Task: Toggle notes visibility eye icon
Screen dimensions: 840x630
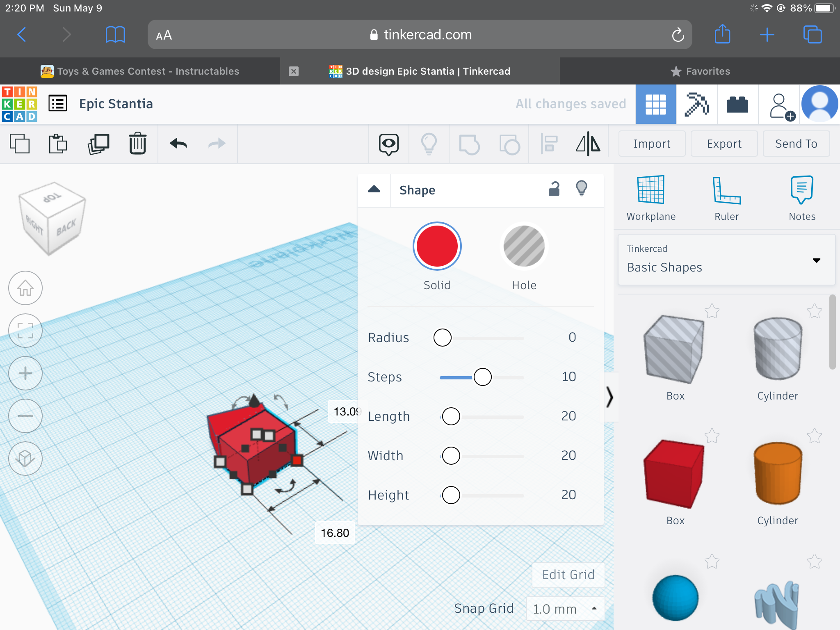Action: click(388, 144)
